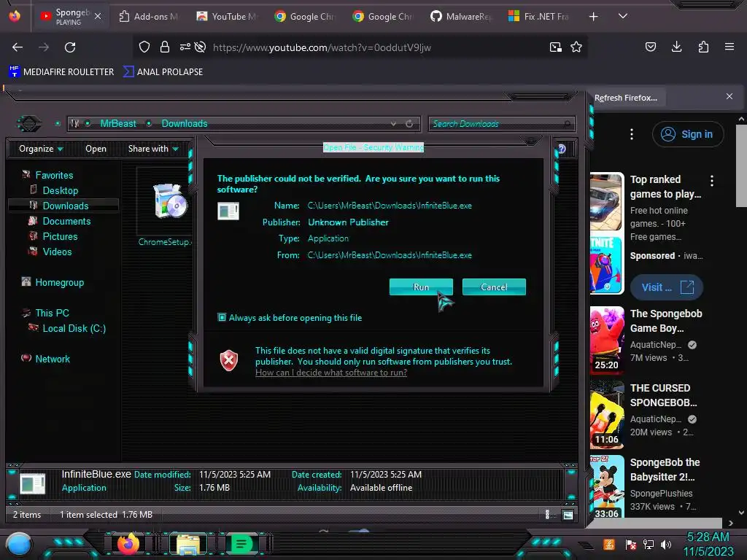Switch Explorer to details view

tap(547, 515)
